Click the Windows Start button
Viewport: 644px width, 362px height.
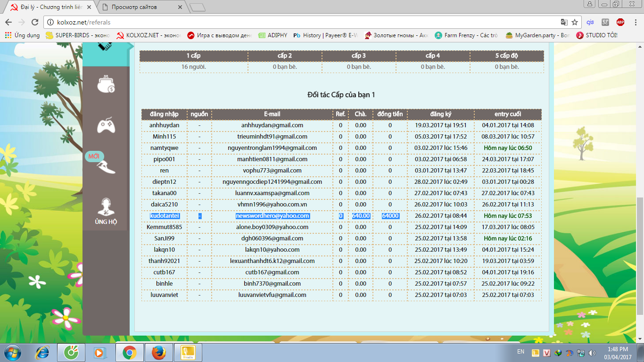click(13, 352)
